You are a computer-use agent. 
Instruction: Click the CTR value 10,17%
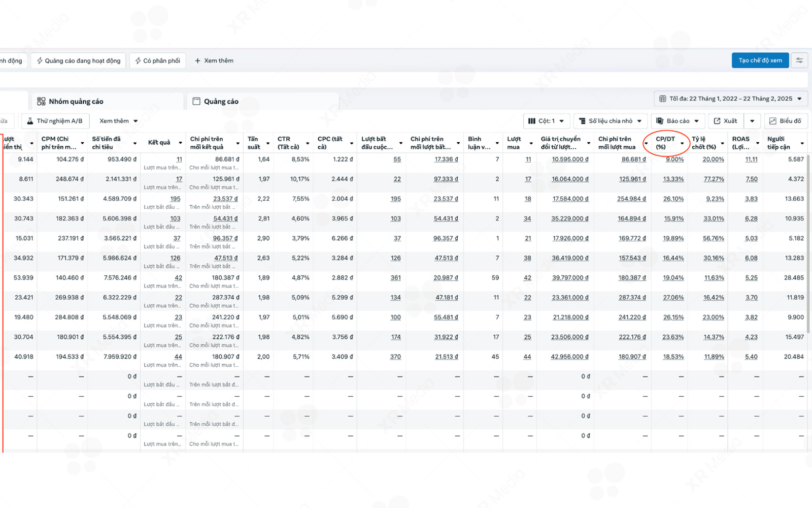300,179
